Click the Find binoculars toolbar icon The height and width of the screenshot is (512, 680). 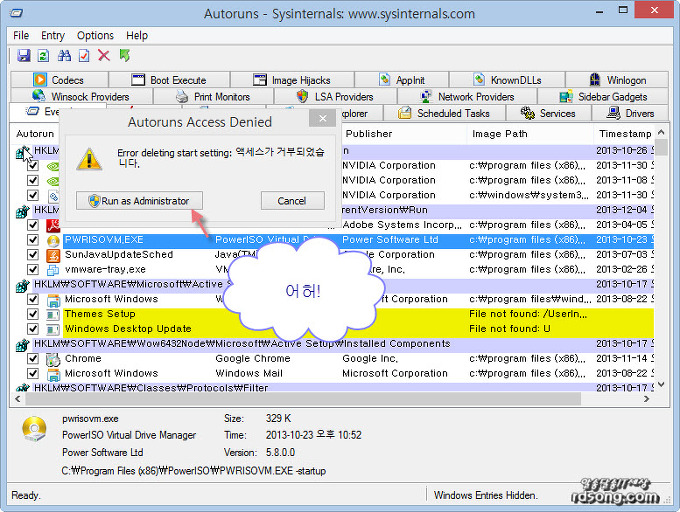click(64, 55)
